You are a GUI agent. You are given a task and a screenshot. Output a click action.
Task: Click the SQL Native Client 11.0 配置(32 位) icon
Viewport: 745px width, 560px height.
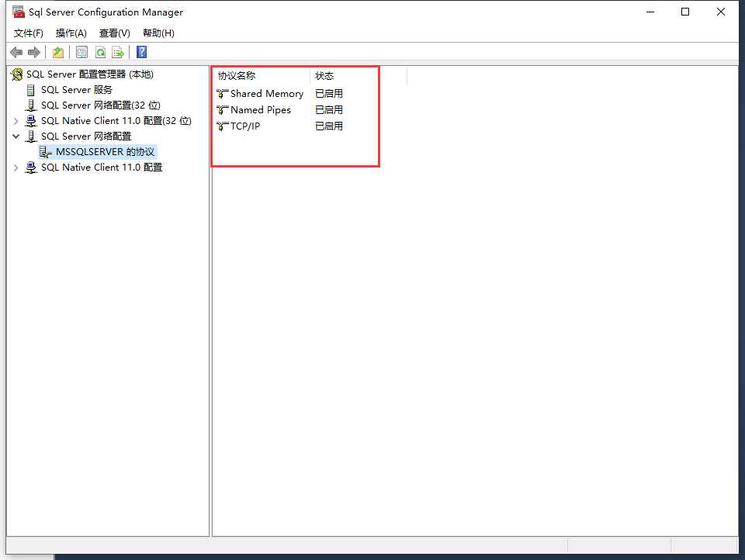pos(31,121)
